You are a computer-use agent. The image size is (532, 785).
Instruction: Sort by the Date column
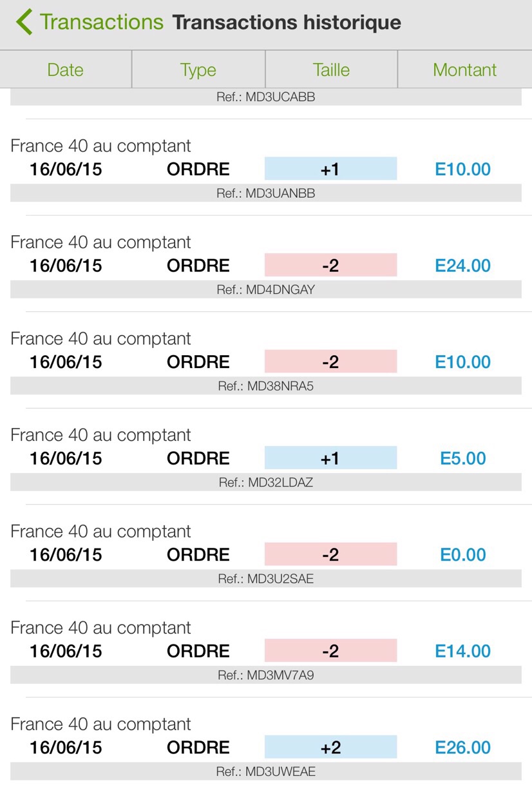click(x=66, y=70)
